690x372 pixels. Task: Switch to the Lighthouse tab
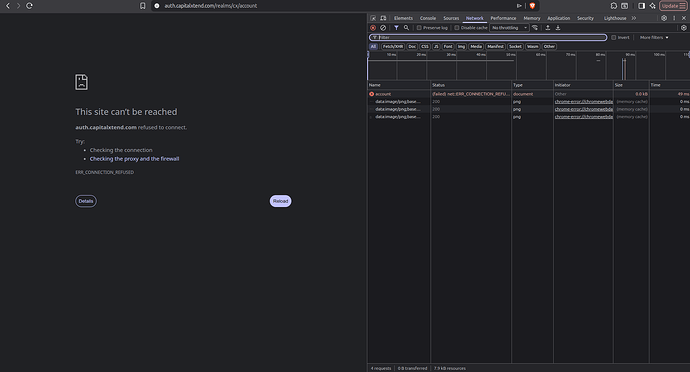coord(615,18)
